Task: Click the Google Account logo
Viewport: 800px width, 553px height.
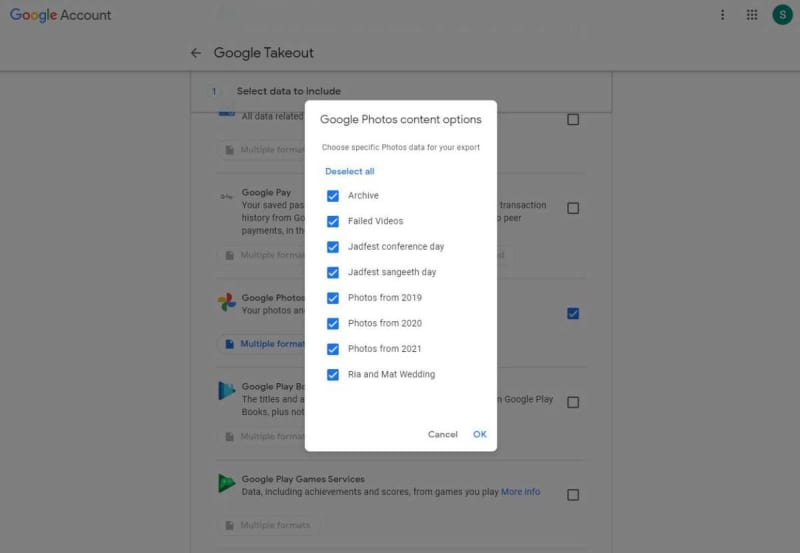Action: (x=60, y=15)
